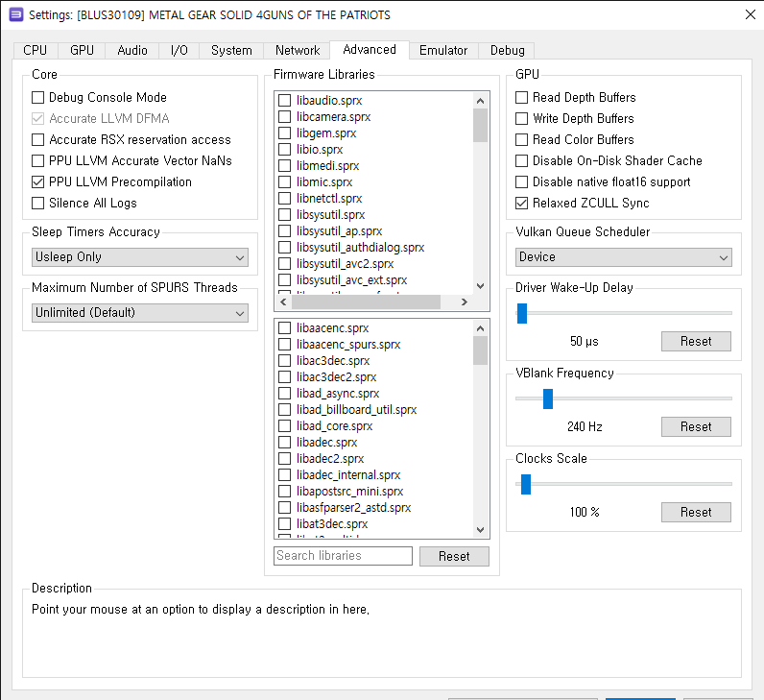
Task: Click upper library list scroll-down arrow
Action: (x=480, y=286)
